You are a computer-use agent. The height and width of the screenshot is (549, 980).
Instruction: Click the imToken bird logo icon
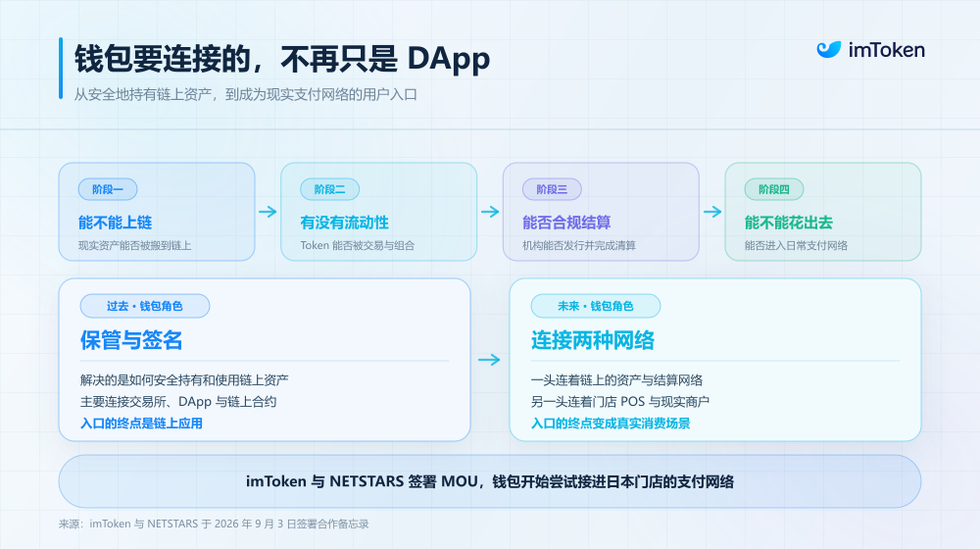pos(829,49)
